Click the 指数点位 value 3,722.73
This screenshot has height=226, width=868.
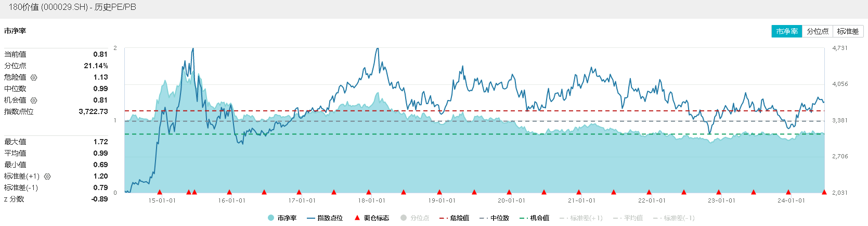click(93, 111)
